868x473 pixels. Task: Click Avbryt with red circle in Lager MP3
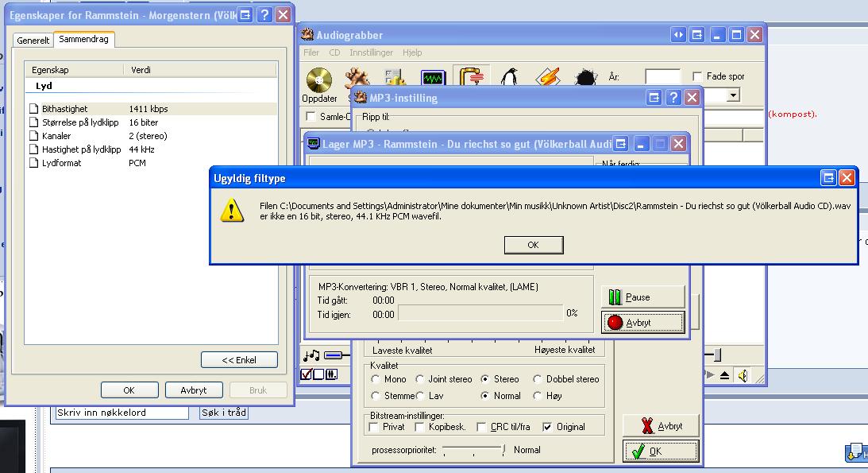[x=643, y=322]
